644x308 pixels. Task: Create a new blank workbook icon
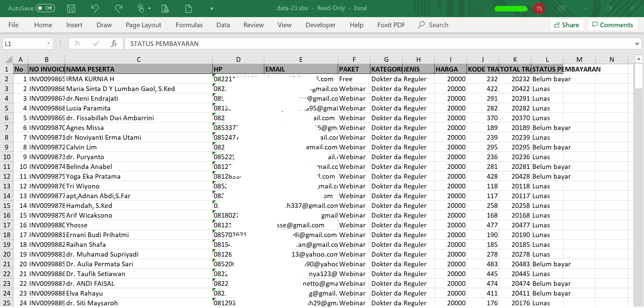[x=189, y=8]
